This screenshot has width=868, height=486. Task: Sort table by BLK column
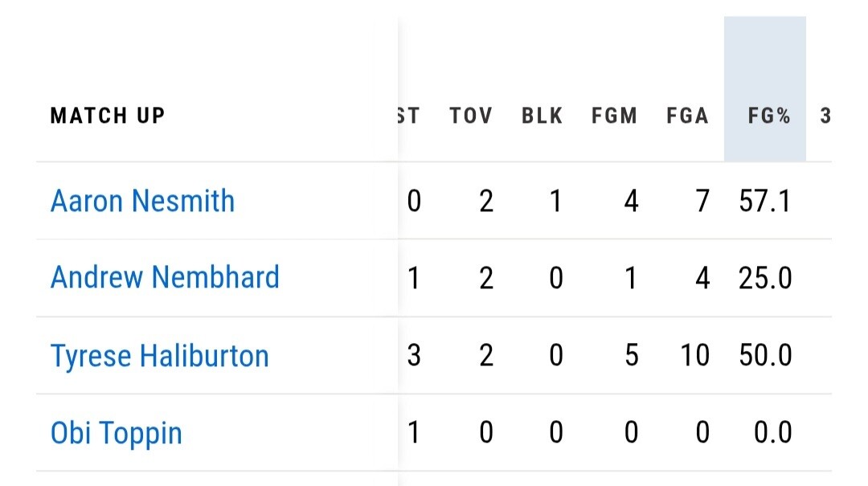coord(542,116)
